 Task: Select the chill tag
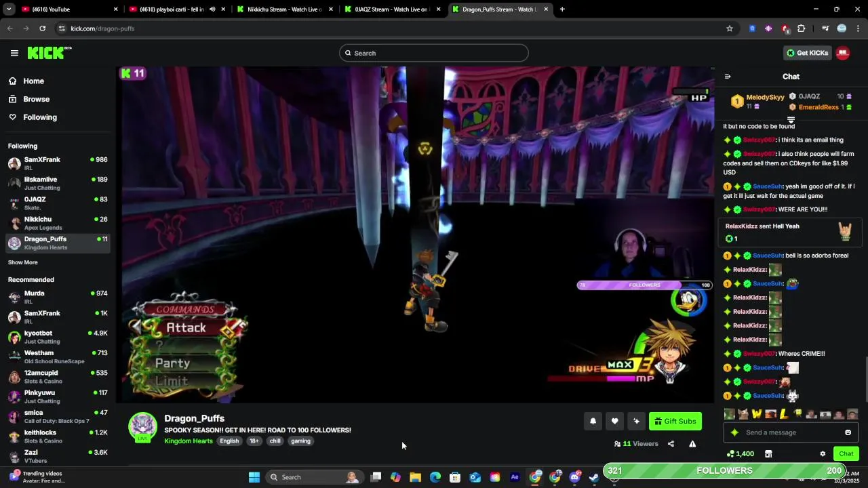click(275, 441)
